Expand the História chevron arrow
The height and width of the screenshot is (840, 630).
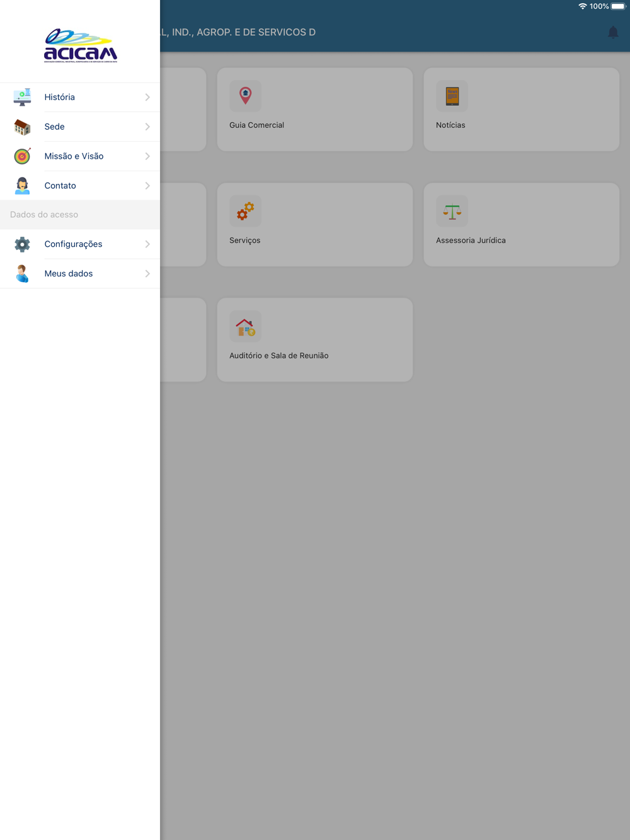[x=147, y=97]
